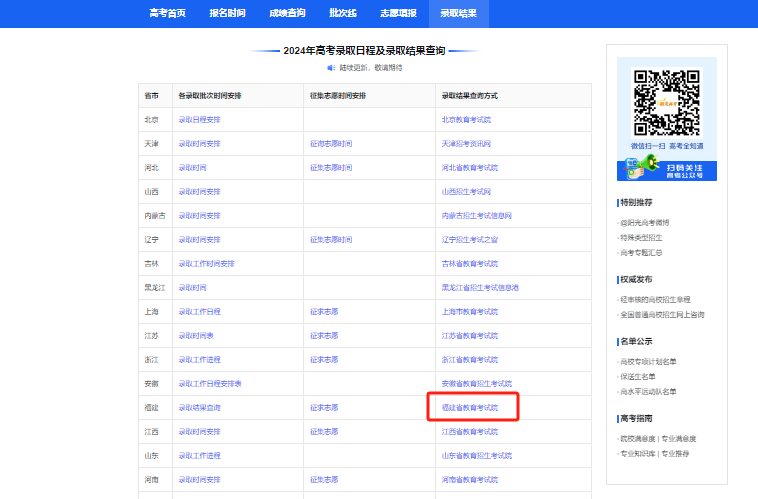Open the 批次线 nav item
Viewport: 758px width, 499px height.
tap(343, 13)
